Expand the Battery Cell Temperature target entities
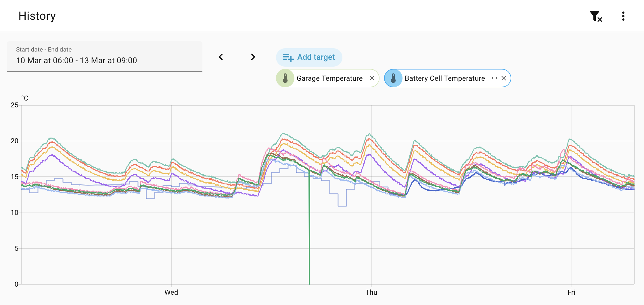644x305 pixels. point(494,78)
